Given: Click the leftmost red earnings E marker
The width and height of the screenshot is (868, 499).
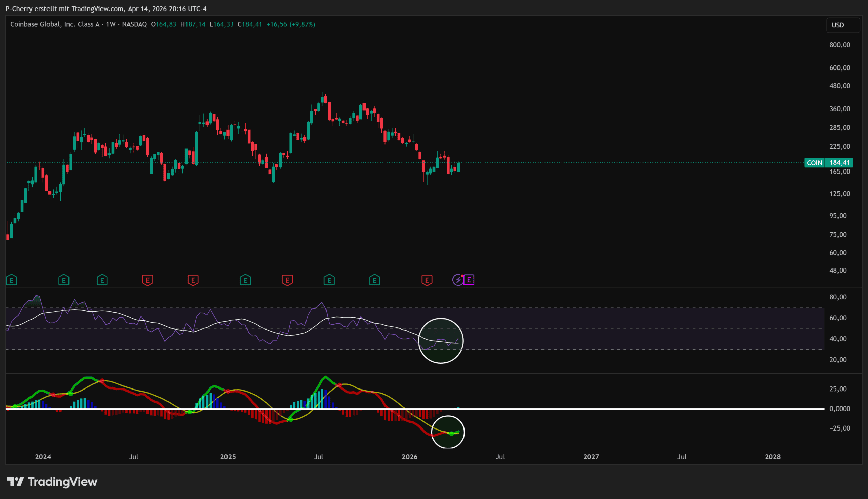Looking at the screenshot, I should pyautogui.click(x=147, y=280).
